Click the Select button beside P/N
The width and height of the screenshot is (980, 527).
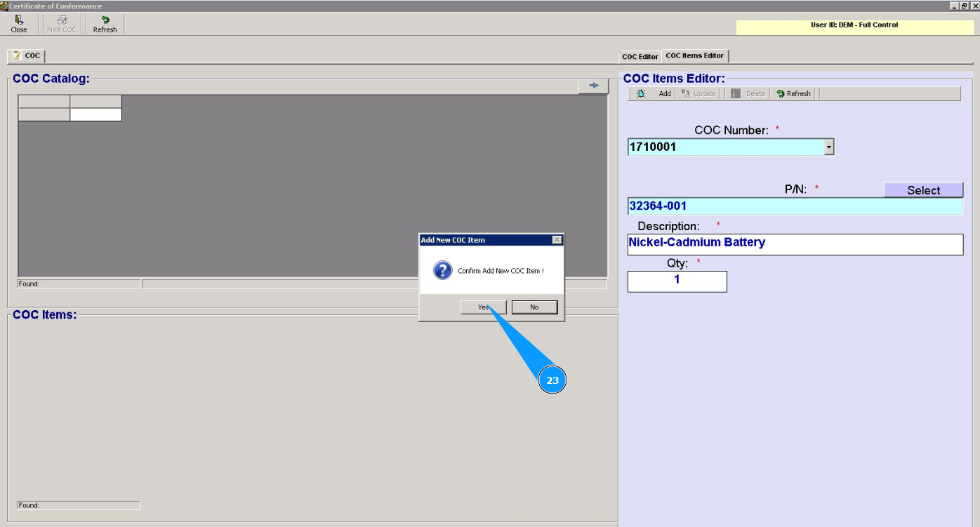(x=923, y=190)
